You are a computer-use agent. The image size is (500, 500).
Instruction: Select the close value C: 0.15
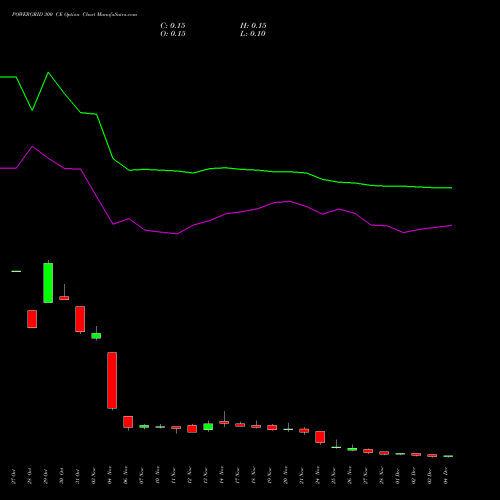(173, 26)
